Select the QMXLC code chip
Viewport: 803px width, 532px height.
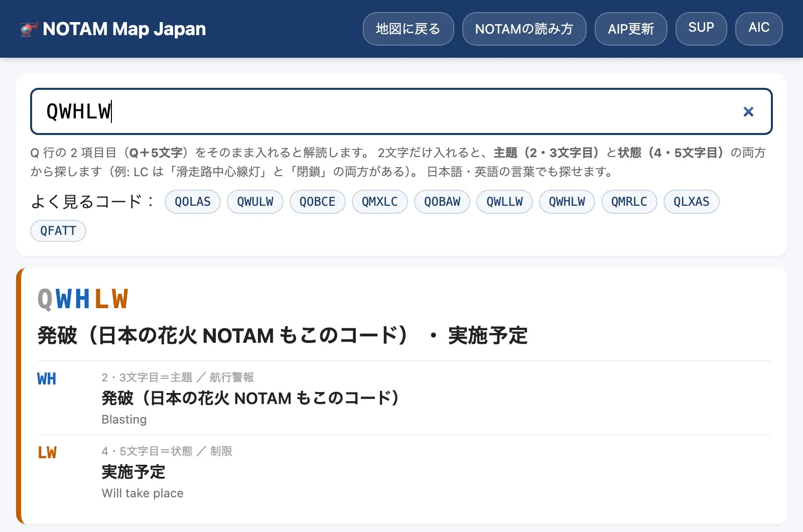pos(380,202)
